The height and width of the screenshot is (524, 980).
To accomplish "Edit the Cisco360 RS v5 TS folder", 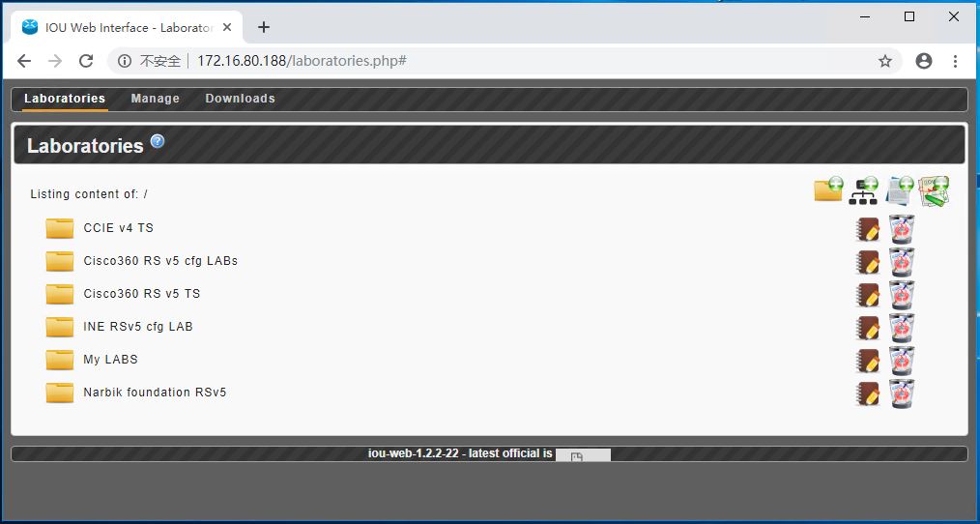I will pyautogui.click(x=868, y=295).
